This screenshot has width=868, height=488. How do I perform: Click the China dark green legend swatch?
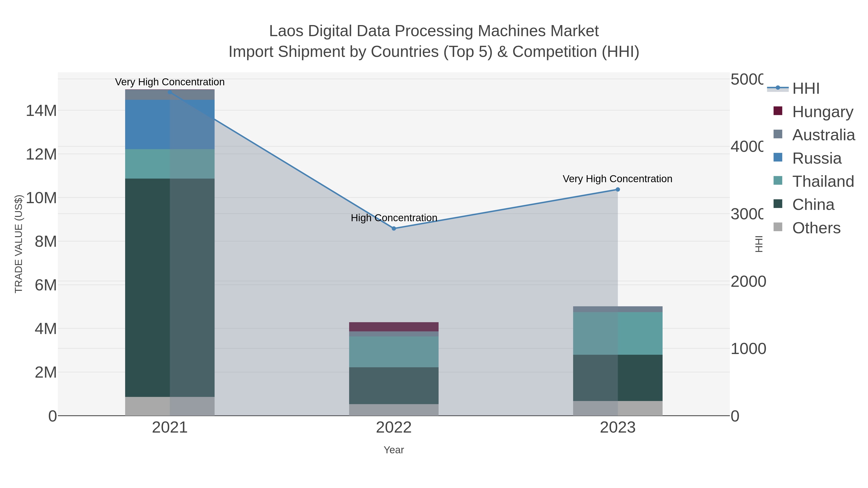778,204
